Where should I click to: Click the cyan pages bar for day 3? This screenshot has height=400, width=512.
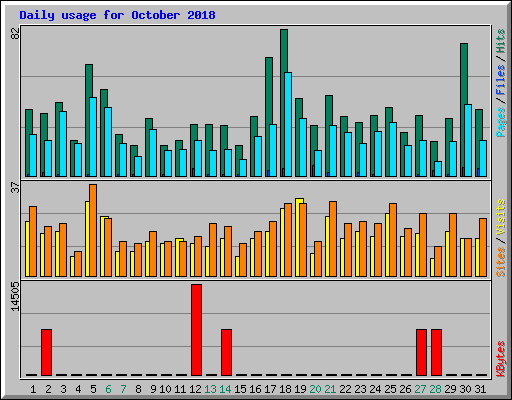tap(63, 144)
